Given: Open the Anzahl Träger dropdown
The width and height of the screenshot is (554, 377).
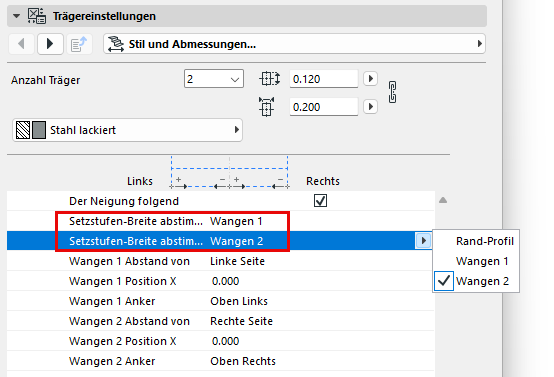Looking at the screenshot, I should click(x=214, y=79).
